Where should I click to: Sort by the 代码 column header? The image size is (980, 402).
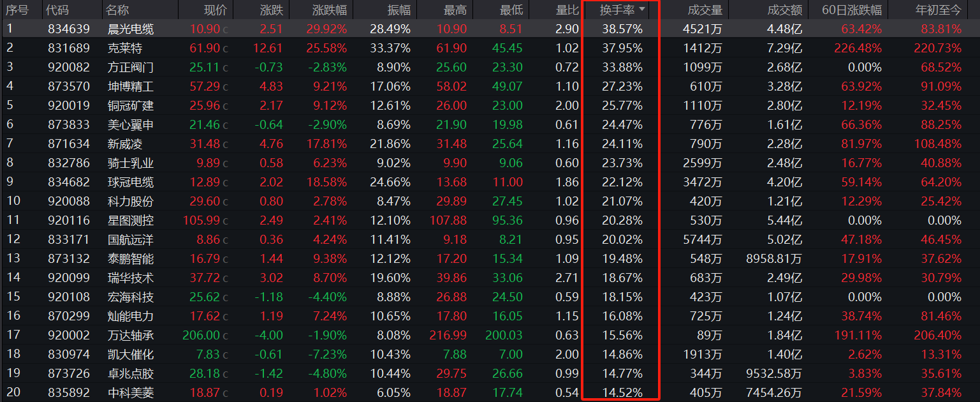pyautogui.click(x=57, y=10)
